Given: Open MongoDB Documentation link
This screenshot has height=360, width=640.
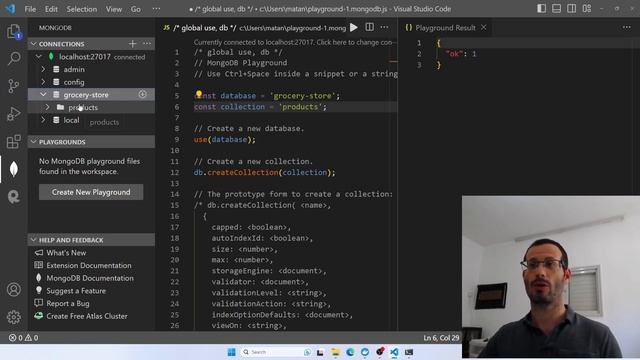Looking at the screenshot, I should pos(90,278).
